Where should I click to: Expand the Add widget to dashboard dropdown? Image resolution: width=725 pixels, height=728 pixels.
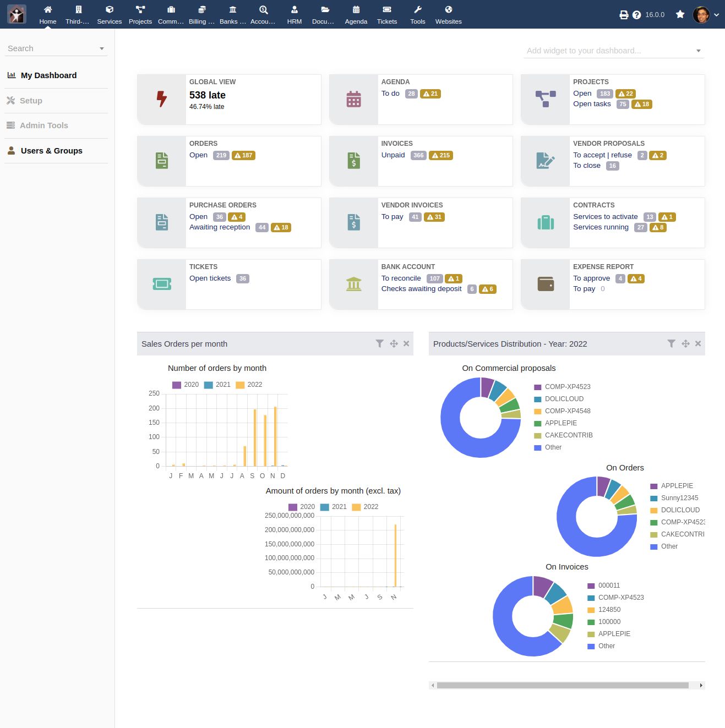pyautogui.click(x=698, y=51)
